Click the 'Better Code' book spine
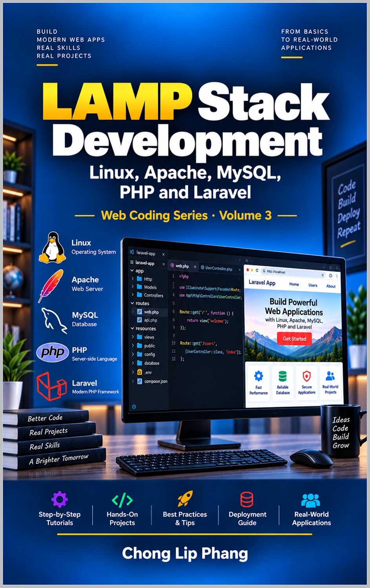 pyautogui.click(x=45, y=418)
